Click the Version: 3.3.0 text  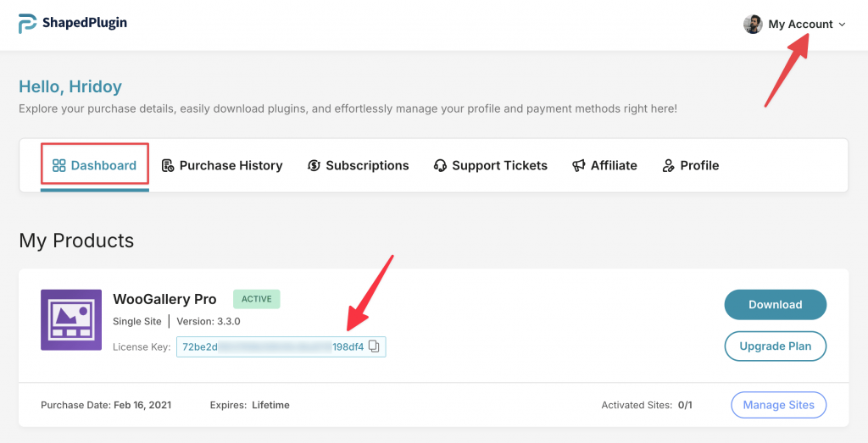tap(209, 321)
